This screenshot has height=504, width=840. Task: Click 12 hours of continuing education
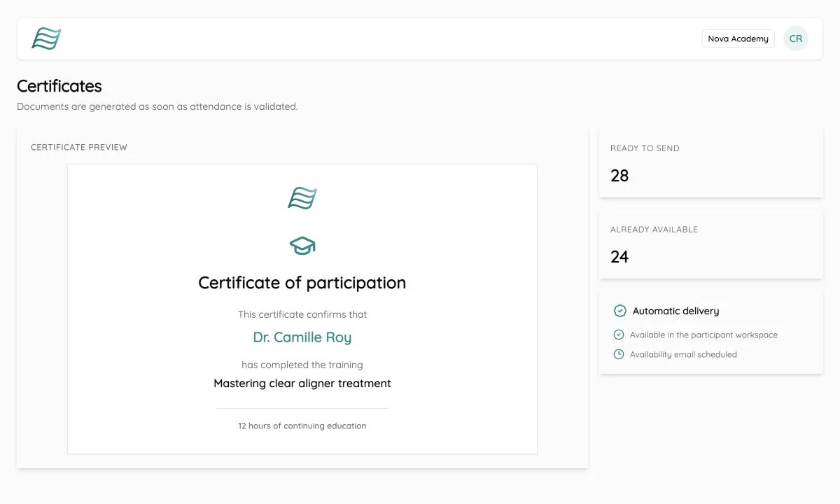click(x=302, y=426)
